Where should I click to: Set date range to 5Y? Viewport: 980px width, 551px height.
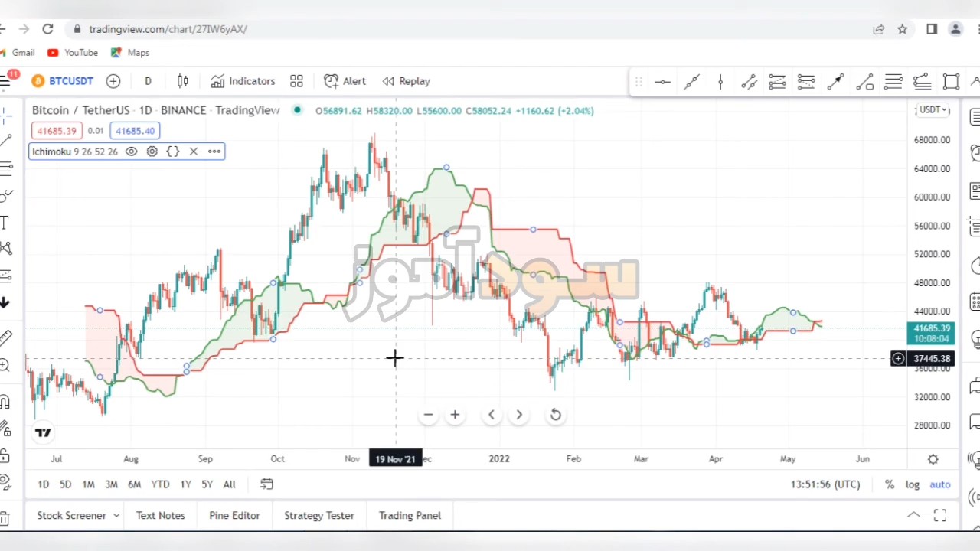[207, 484]
